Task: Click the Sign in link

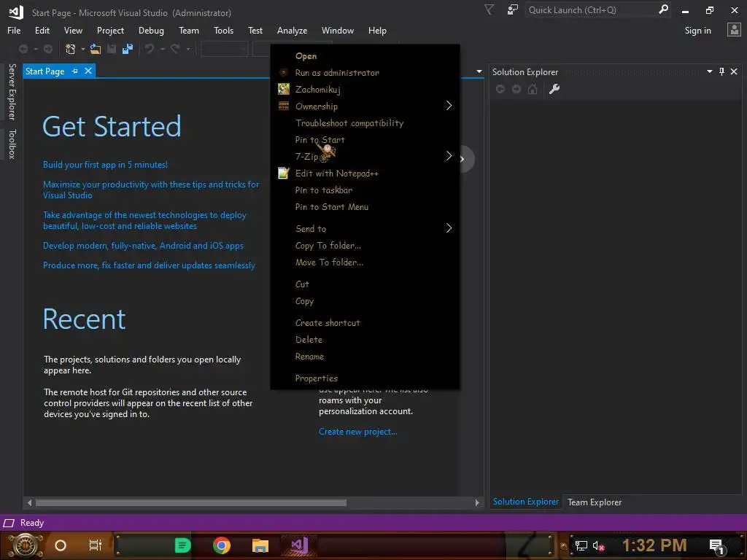Action: click(697, 31)
